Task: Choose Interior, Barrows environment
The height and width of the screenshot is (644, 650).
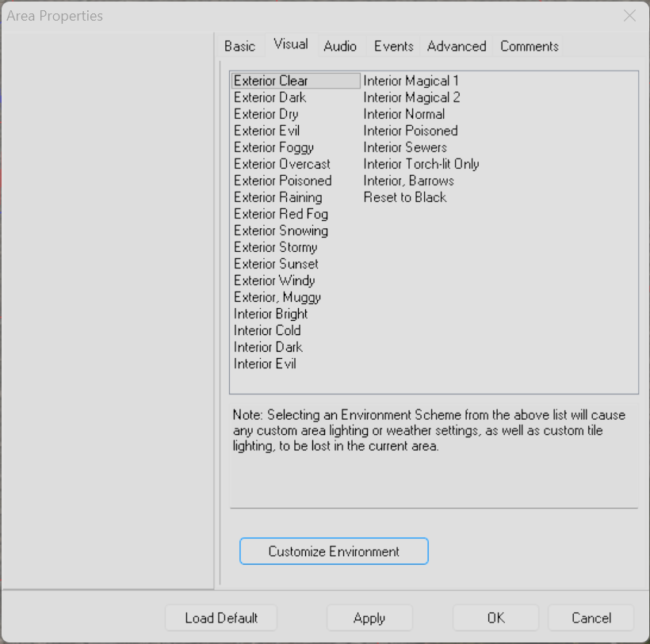Action: (x=409, y=181)
